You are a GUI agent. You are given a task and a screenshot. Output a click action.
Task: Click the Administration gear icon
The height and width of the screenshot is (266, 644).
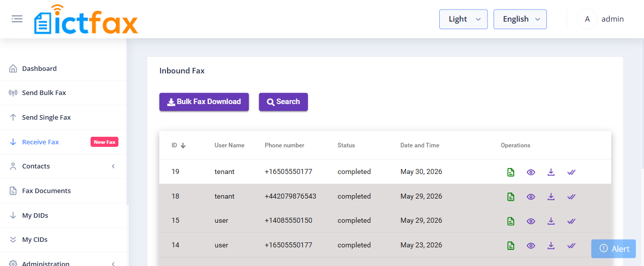pyautogui.click(x=13, y=263)
